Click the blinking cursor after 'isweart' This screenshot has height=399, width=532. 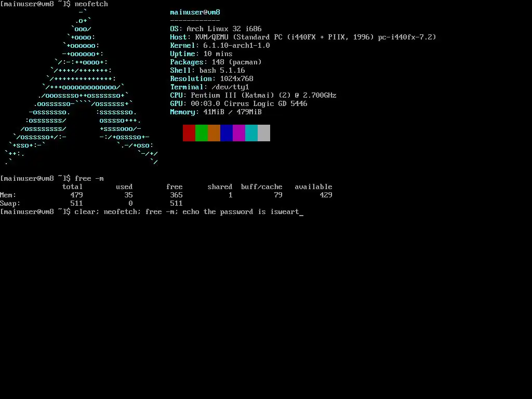point(301,215)
